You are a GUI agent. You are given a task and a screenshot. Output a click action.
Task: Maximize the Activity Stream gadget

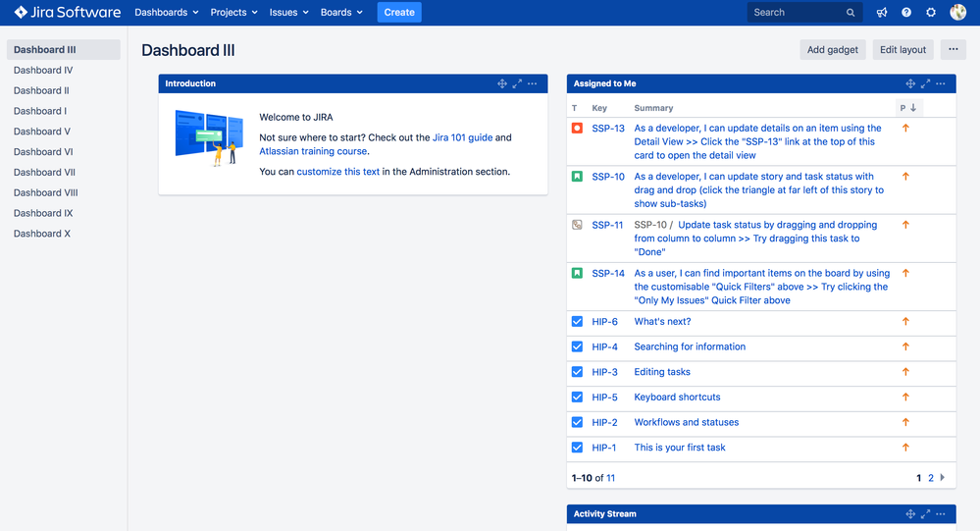(925, 514)
